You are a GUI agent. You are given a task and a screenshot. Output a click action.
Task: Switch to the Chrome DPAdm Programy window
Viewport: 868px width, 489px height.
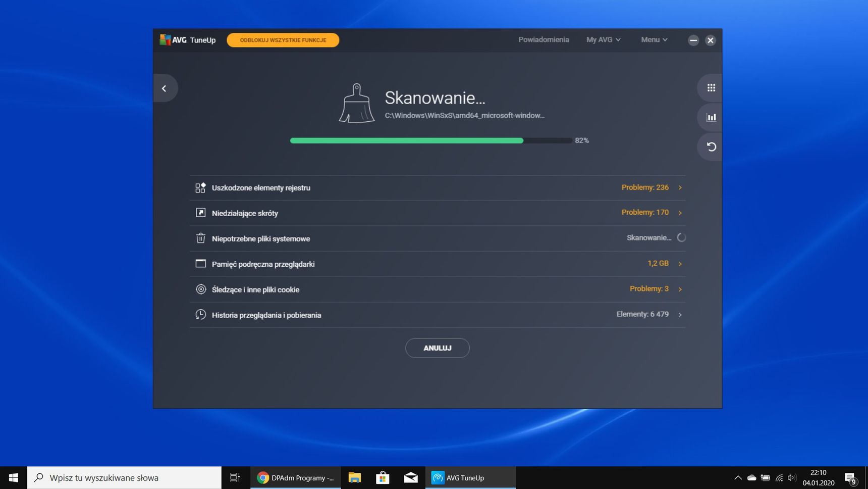pyautogui.click(x=296, y=477)
